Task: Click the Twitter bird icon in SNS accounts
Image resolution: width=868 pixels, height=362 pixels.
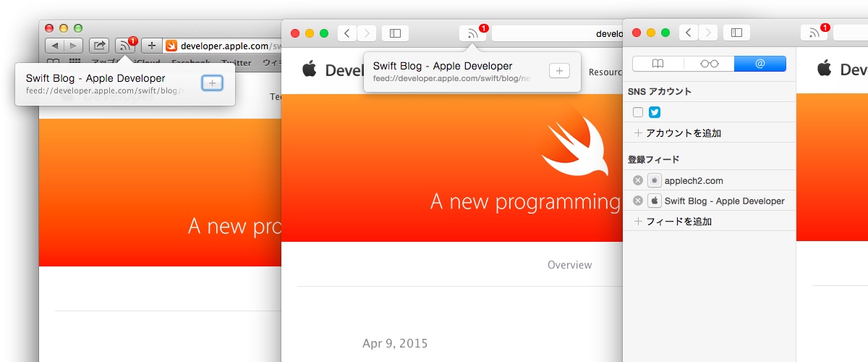Action: click(x=655, y=112)
